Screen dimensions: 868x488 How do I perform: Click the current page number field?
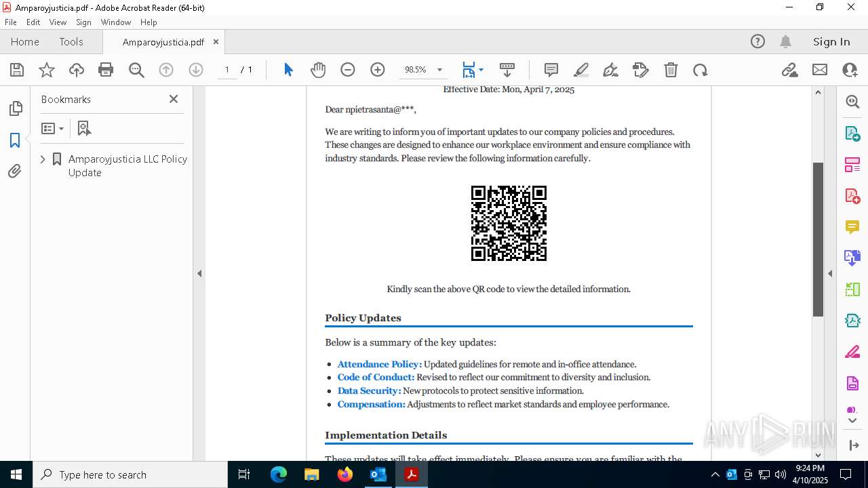[227, 70]
